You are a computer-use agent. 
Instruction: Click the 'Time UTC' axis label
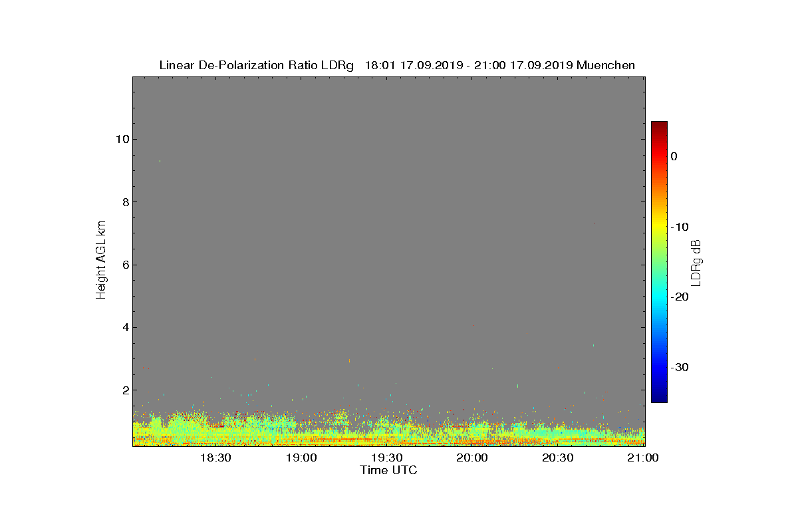pos(389,470)
